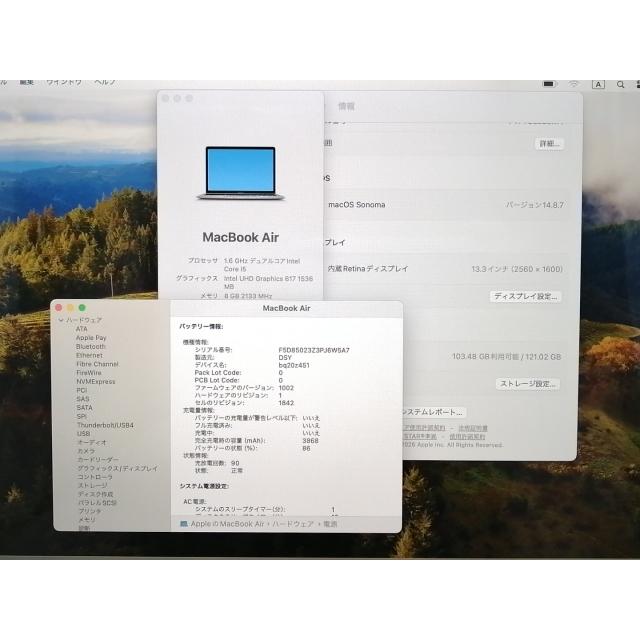
Task: Click the 13.3インチ (2560 × 1600) text
Action: click(x=517, y=269)
